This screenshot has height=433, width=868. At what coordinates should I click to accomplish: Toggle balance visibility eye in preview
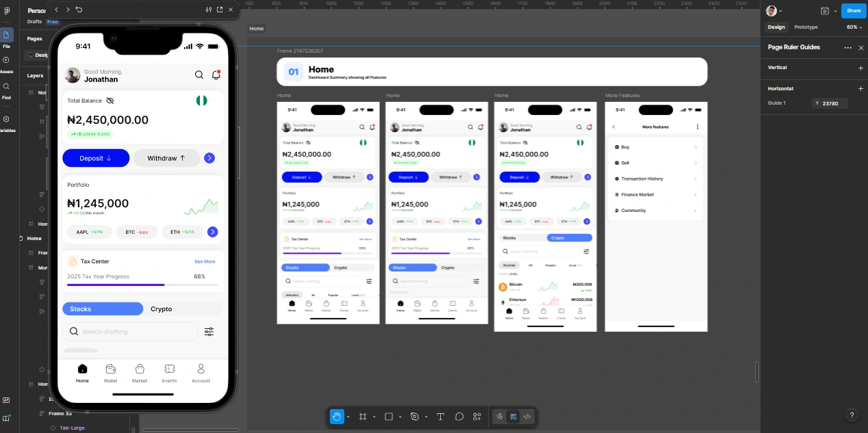pyautogui.click(x=110, y=101)
